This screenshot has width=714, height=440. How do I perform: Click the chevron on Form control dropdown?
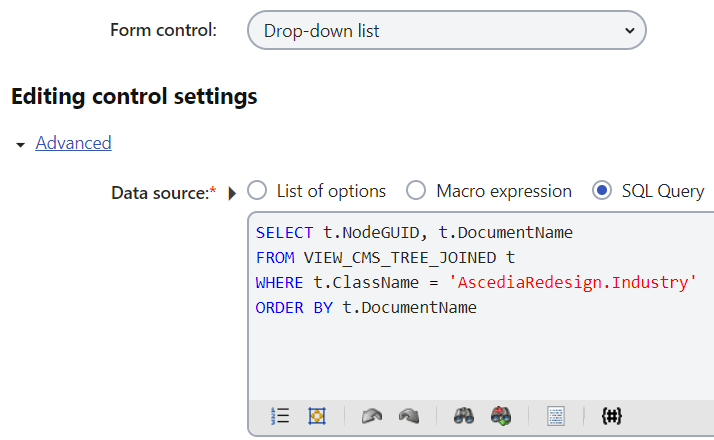click(630, 31)
